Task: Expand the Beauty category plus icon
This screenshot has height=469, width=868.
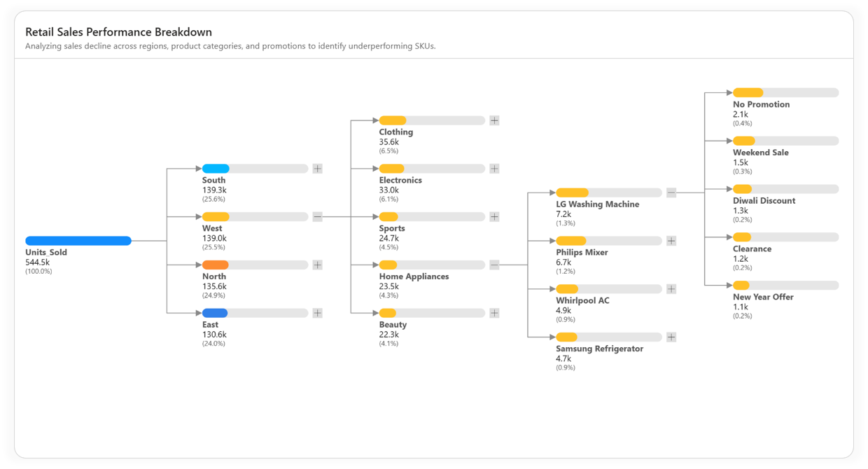Action: click(494, 314)
